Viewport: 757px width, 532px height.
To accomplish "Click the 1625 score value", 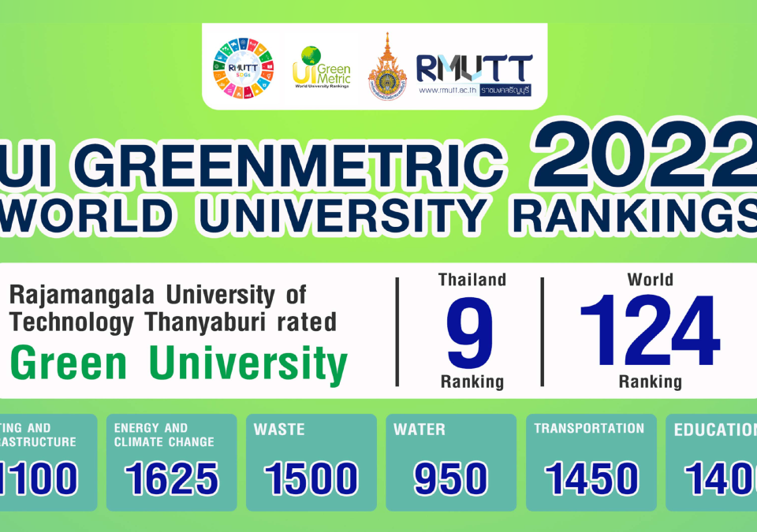I will (172, 478).
